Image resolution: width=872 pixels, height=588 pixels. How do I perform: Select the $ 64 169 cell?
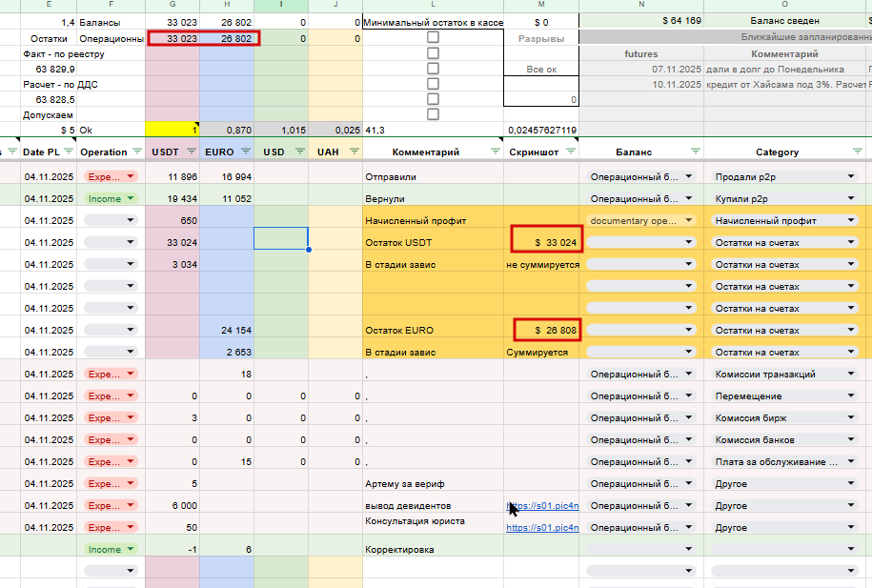pyautogui.click(x=641, y=21)
